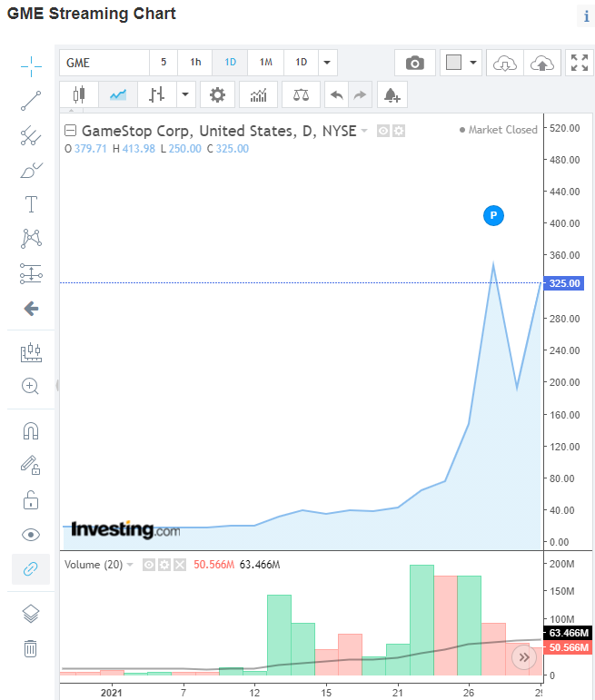Click the Market Closed status
This screenshot has height=700, width=595.
click(x=499, y=130)
